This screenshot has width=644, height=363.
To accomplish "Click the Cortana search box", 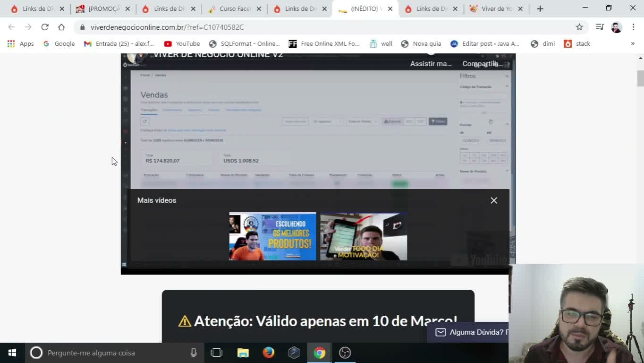I will [113, 353].
